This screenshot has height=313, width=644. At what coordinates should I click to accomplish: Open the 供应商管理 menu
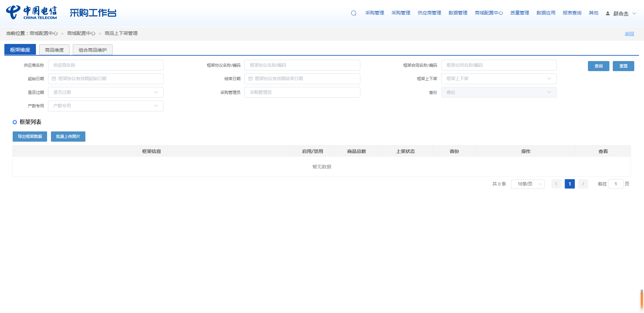[429, 13]
